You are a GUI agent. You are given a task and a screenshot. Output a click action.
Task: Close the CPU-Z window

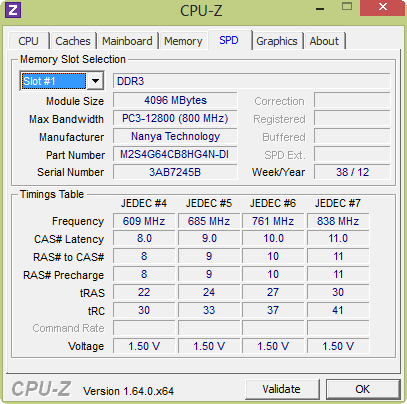383,7
